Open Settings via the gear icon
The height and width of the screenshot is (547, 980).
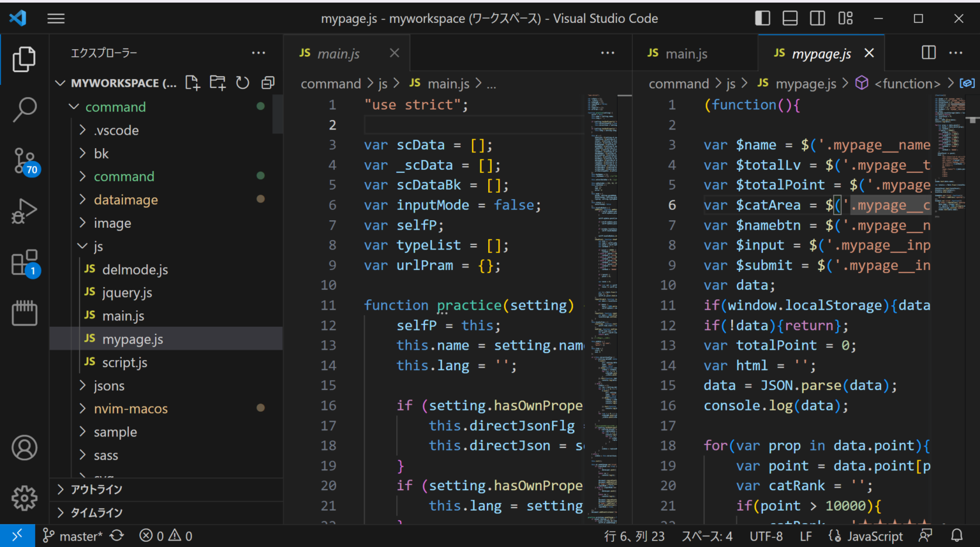click(24, 498)
